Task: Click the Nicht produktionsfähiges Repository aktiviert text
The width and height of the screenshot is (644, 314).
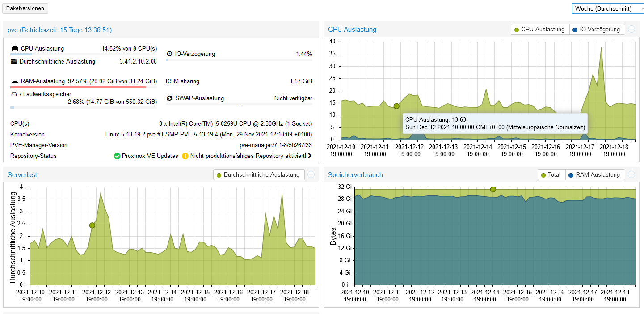Action: coord(248,156)
